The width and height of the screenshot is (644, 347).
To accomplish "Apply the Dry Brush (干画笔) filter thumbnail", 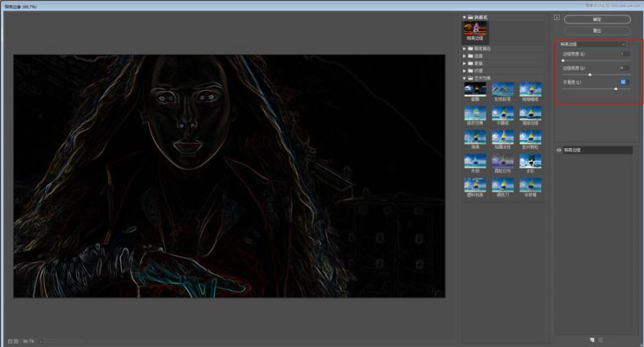I will coord(502,114).
